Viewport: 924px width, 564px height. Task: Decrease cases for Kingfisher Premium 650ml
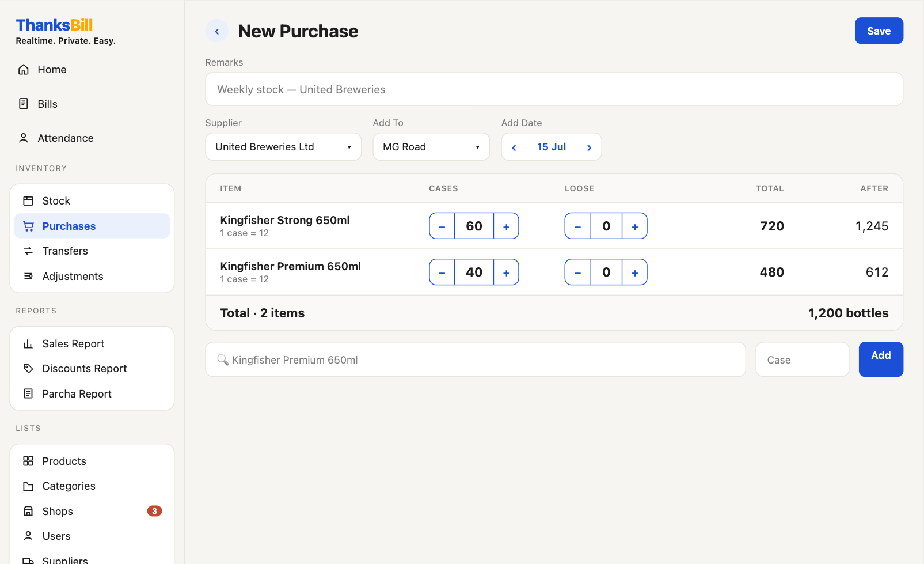442,272
